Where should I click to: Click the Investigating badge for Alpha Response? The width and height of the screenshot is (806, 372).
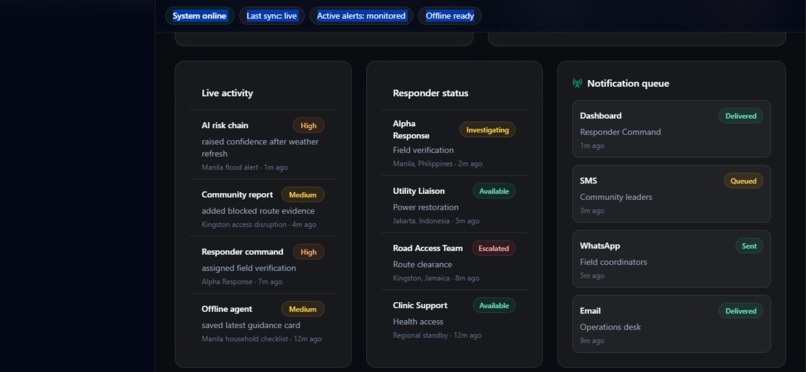pyautogui.click(x=487, y=130)
